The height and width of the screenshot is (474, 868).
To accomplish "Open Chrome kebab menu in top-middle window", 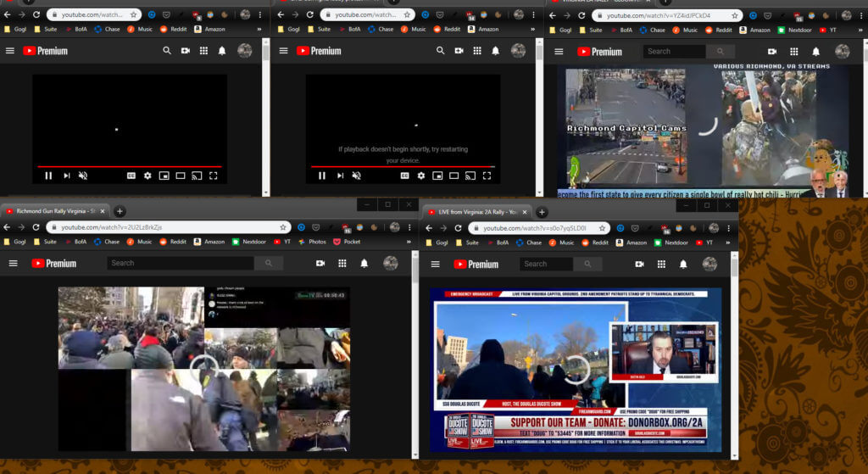I will coord(533,15).
